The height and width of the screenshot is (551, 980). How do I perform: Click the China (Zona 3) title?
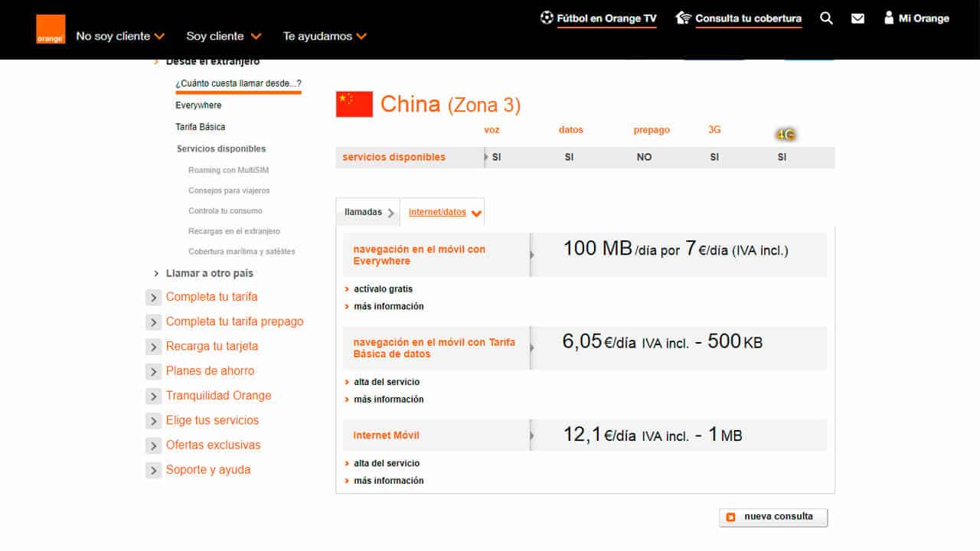(x=450, y=104)
